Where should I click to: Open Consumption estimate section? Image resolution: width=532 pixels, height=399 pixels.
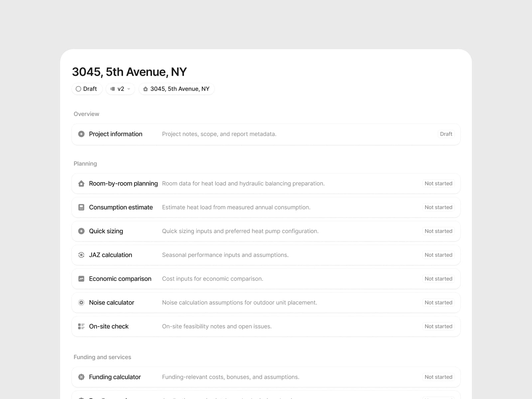coord(266,207)
